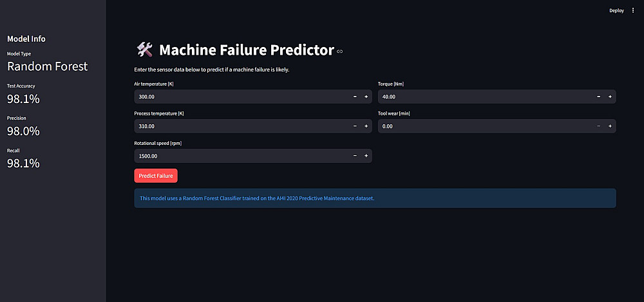Decrease Process temperature with minus icon
The image size is (644, 302).
tap(355, 126)
